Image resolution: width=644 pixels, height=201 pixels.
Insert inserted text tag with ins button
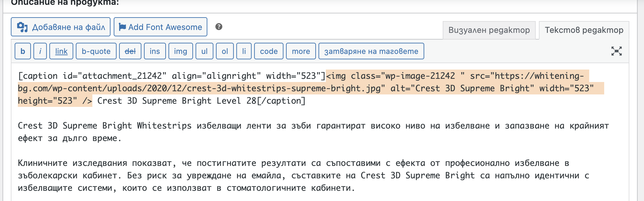[x=155, y=51]
